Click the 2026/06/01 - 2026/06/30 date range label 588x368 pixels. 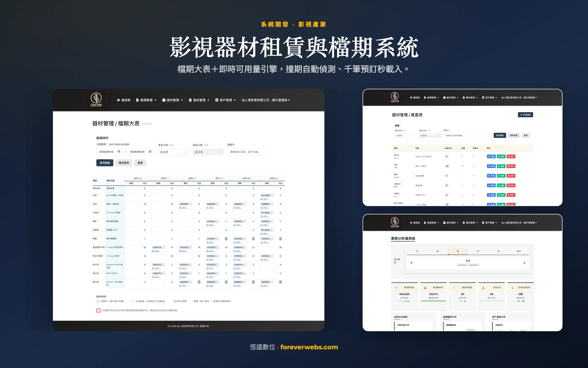(x=468, y=265)
